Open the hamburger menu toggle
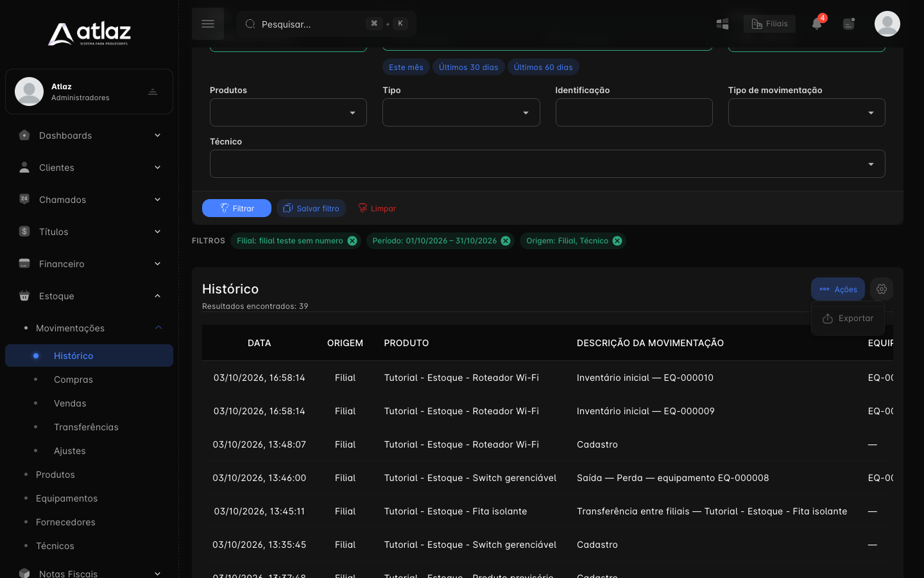 (x=207, y=24)
